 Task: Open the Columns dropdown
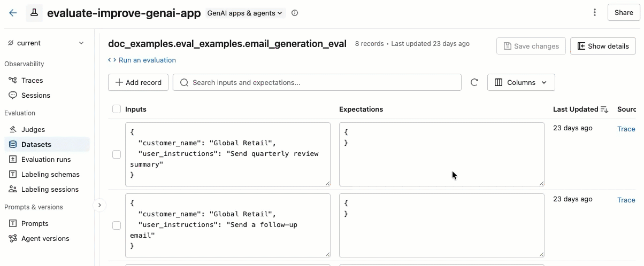pyautogui.click(x=520, y=82)
